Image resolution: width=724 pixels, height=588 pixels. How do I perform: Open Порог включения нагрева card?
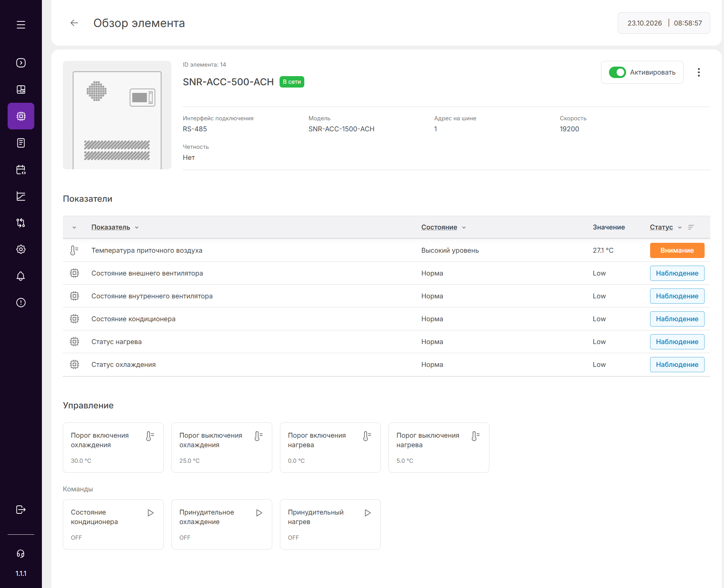point(330,448)
